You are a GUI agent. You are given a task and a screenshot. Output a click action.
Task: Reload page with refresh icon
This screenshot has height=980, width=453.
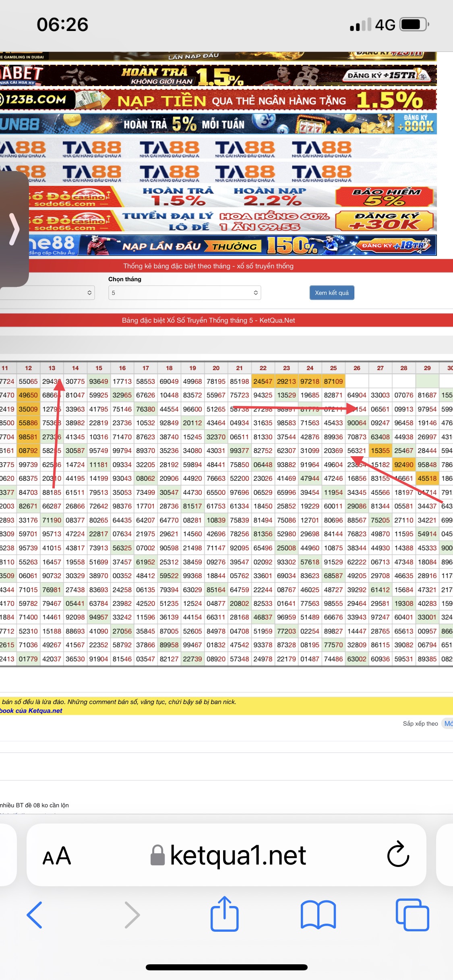point(398,854)
